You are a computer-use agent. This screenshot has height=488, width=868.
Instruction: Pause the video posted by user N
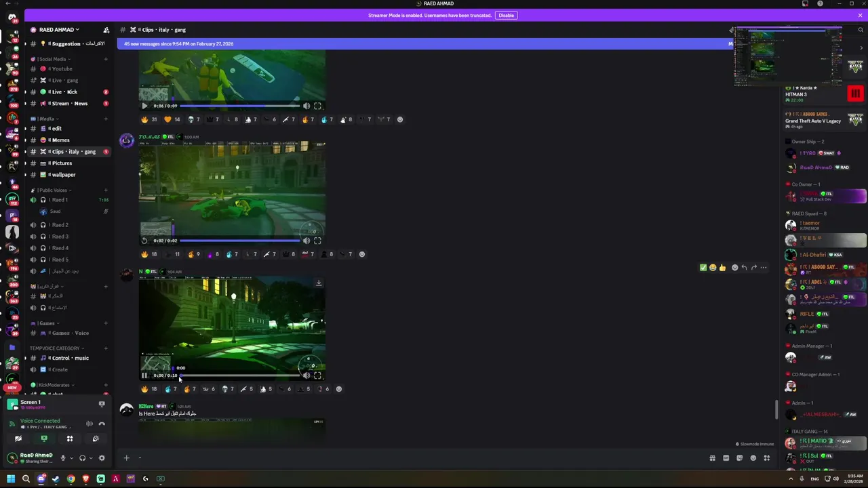(144, 375)
